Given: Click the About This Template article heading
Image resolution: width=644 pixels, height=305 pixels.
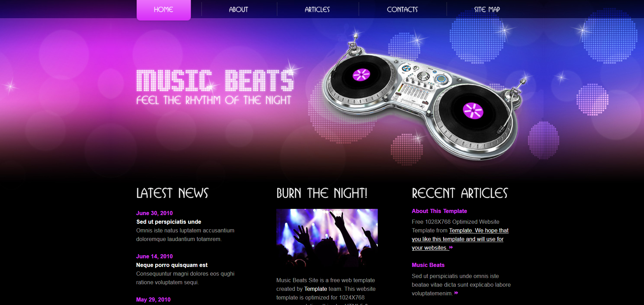Looking at the screenshot, I should (x=439, y=211).
